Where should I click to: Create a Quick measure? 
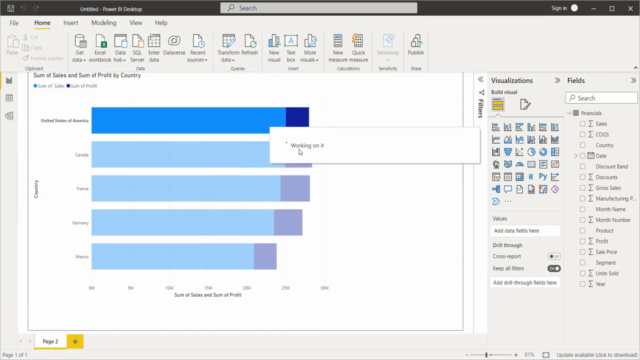tap(358, 48)
